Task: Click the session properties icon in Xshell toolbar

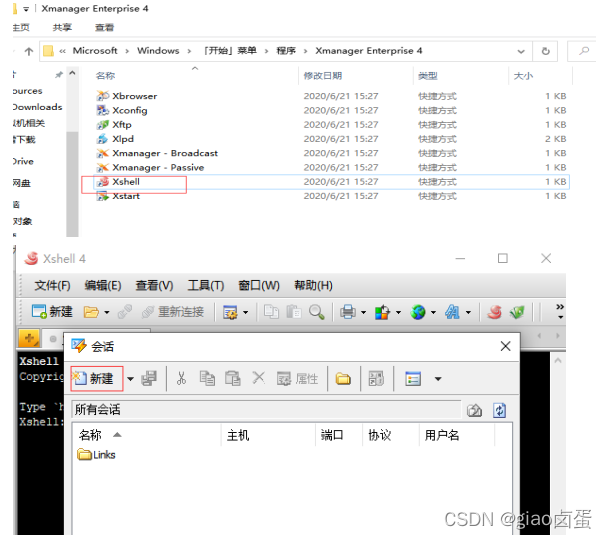Action: click(x=230, y=312)
